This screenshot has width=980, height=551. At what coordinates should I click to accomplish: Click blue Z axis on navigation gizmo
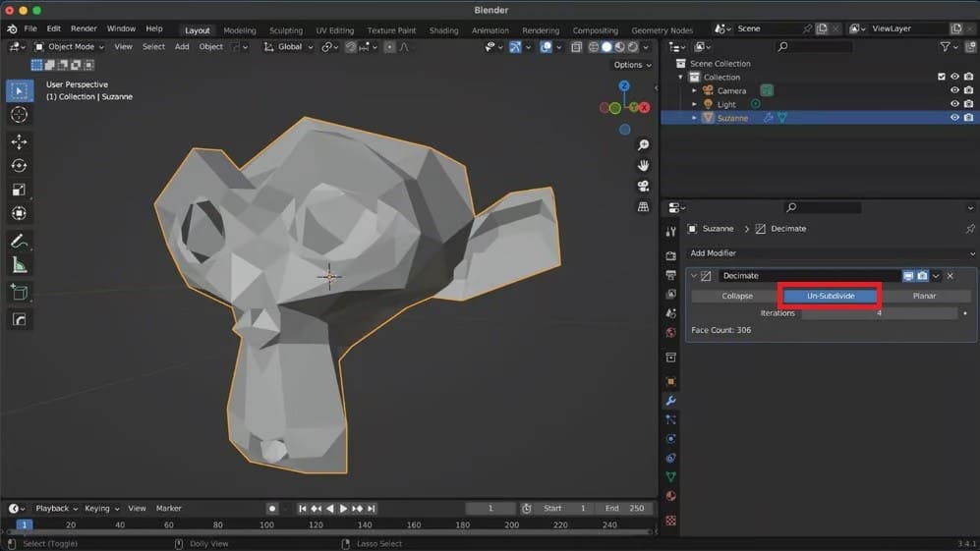click(x=624, y=85)
